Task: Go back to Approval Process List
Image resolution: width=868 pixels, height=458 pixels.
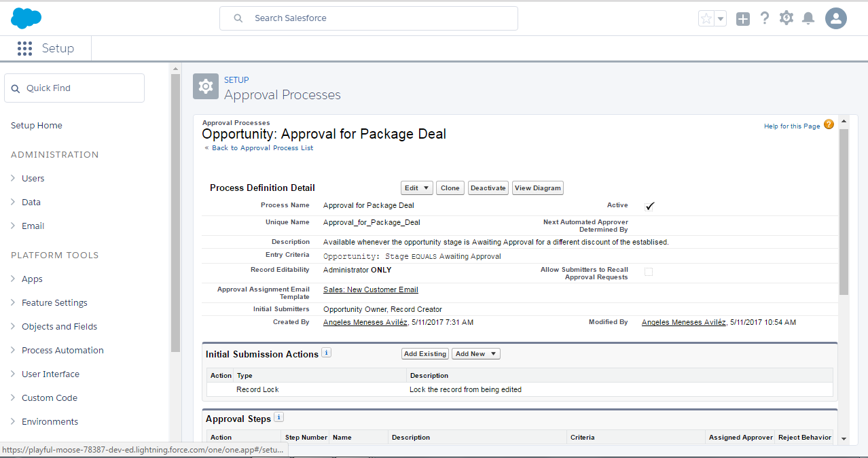Action: (262, 148)
